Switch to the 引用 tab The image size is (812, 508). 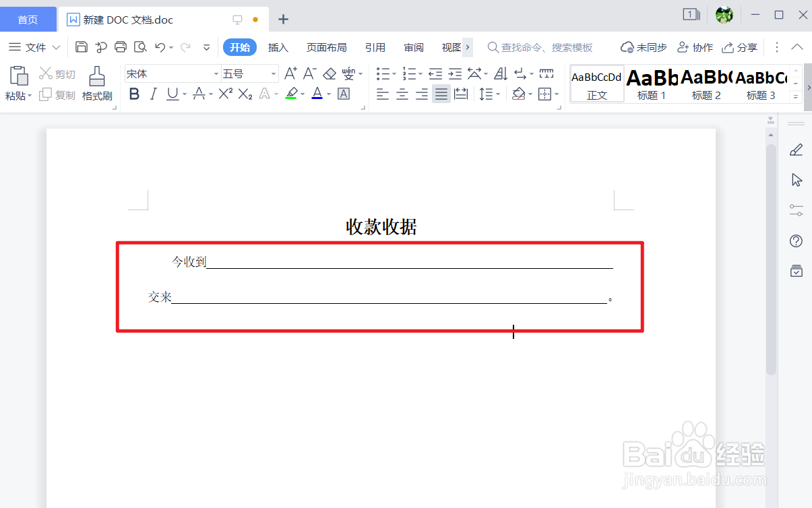tap(375, 47)
